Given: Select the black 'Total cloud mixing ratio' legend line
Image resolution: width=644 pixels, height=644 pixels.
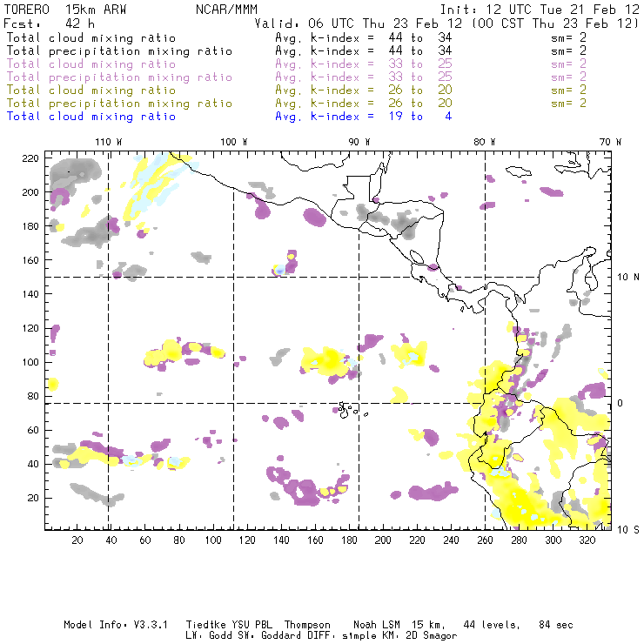Looking at the screenshot, I should [x=91, y=37].
